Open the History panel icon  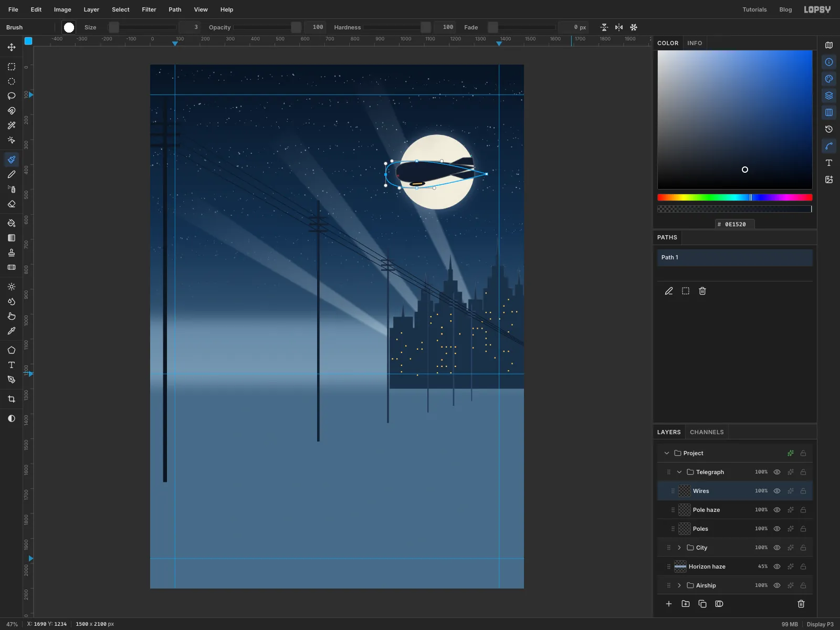click(829, 129)
